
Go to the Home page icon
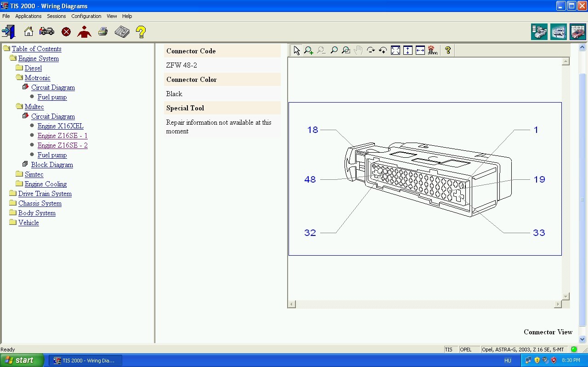point(28,32)
